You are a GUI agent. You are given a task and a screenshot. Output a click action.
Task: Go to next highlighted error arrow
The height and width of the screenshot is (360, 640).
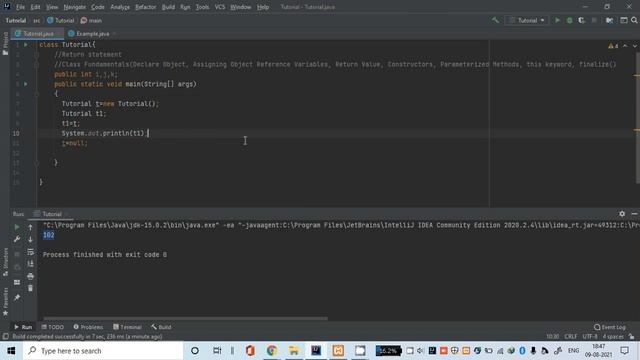coord(635,46)
